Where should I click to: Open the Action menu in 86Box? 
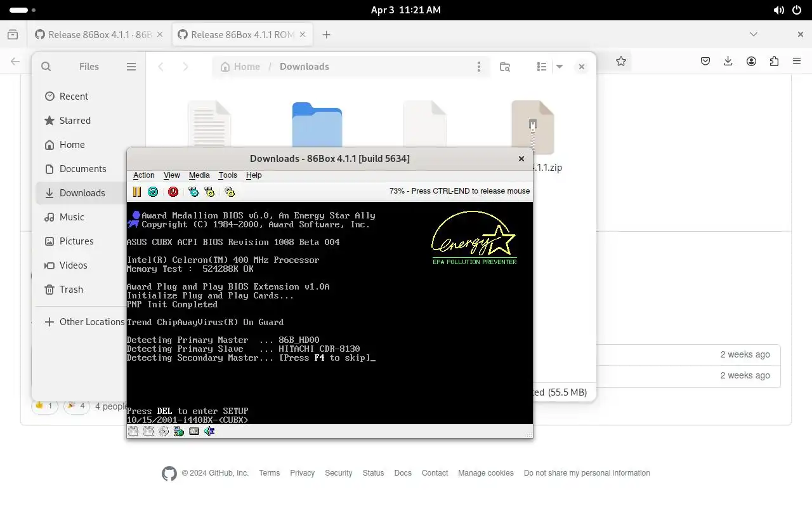pos(144,175)
